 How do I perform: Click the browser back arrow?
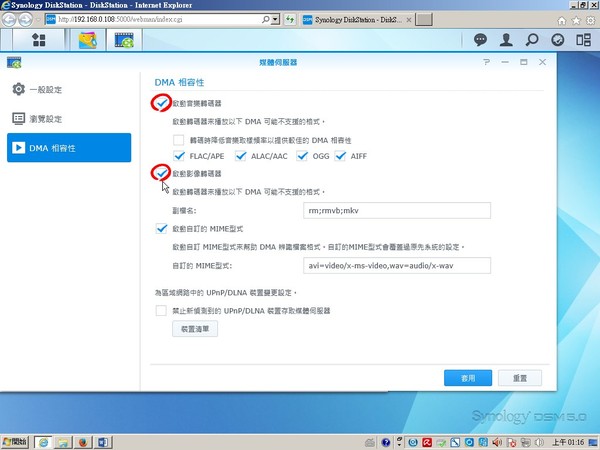pos(9,20)
